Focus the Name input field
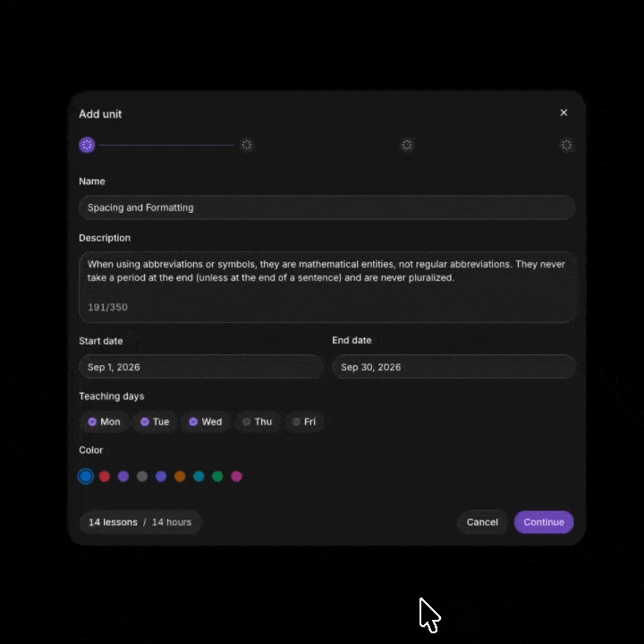644x644 pixels. (x=327, y=208)
